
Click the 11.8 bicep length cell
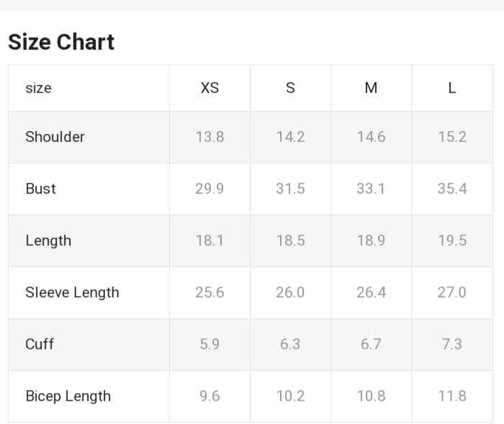(452, 396)
